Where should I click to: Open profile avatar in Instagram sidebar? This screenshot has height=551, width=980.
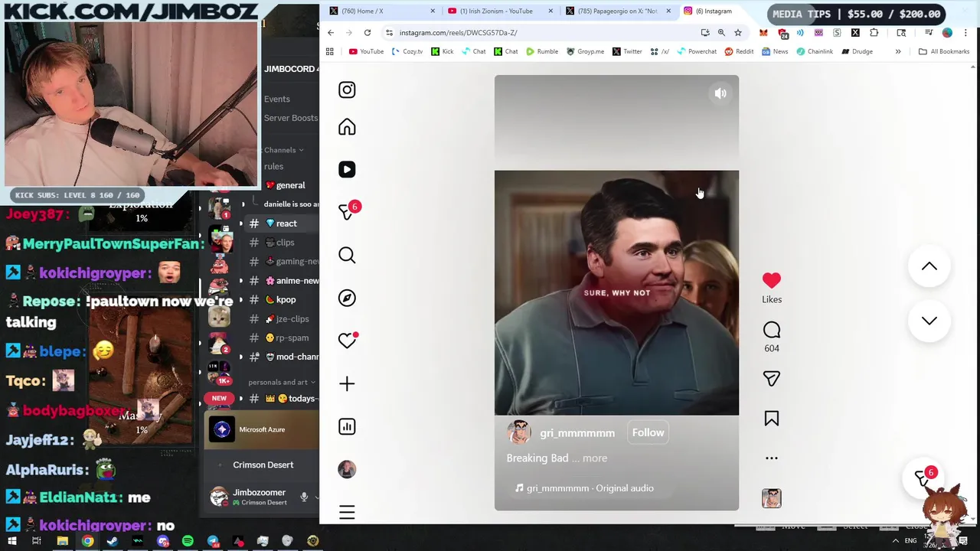[x=347, y=469]
